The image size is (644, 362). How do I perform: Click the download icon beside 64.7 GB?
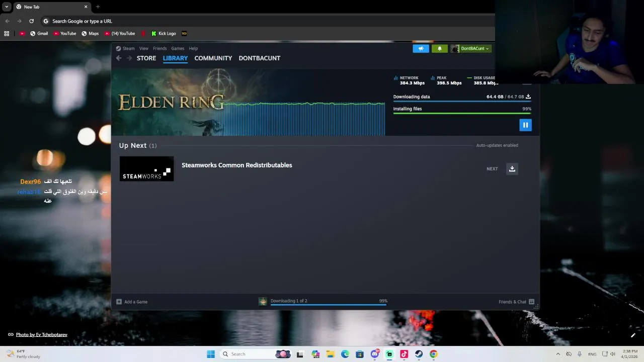(x=528, y=97)
